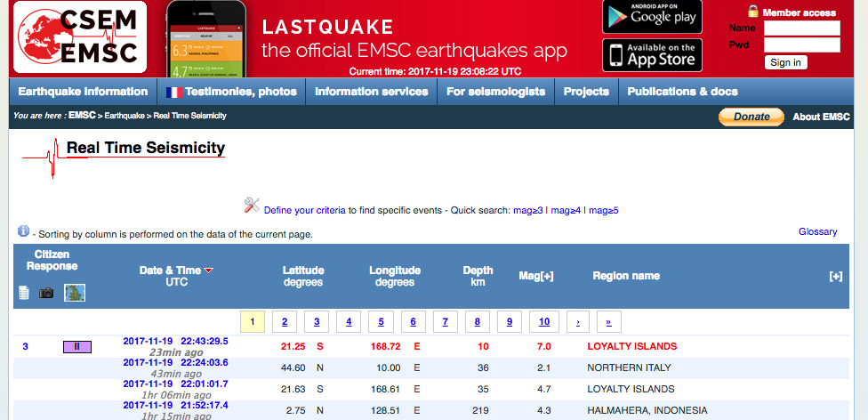Image resolution: width=868 pixels, height=420 pixels.
Task: Click the Sign in button
Action: coord(785,62)
